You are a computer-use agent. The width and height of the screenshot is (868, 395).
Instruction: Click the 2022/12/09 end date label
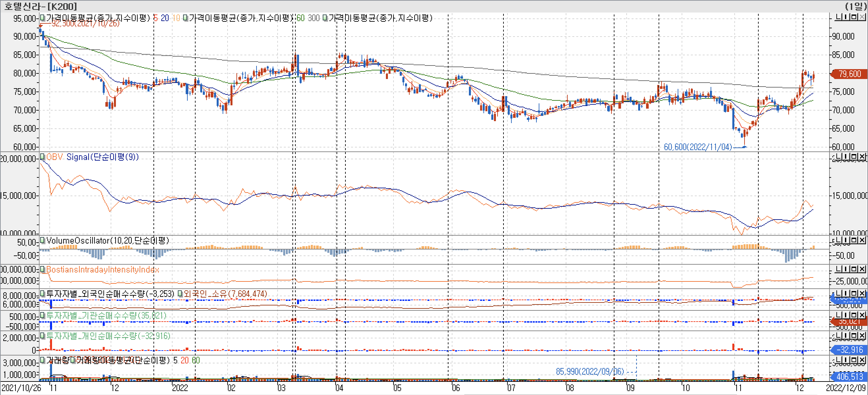[x=846, y=388]
